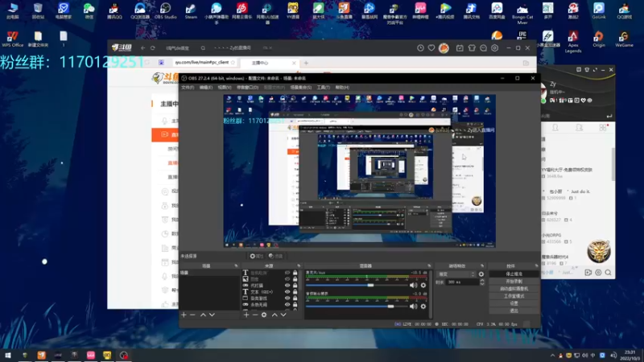Toggle visibility of the image source row

coord(287,279)
